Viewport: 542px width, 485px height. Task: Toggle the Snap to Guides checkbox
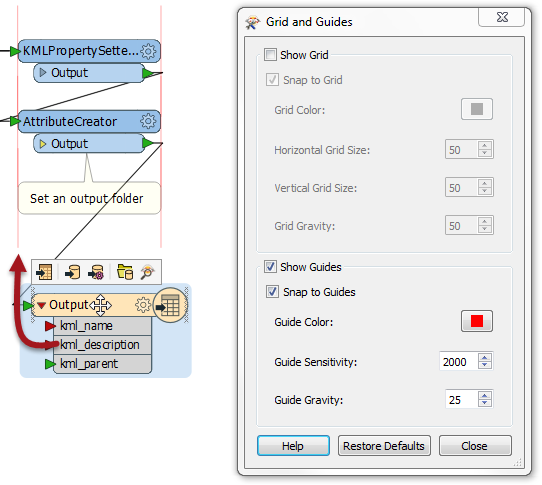coord(272,292)
